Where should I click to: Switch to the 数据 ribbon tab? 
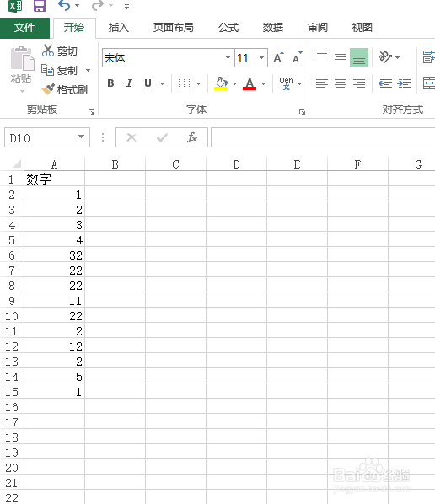(x=273, y=28)
